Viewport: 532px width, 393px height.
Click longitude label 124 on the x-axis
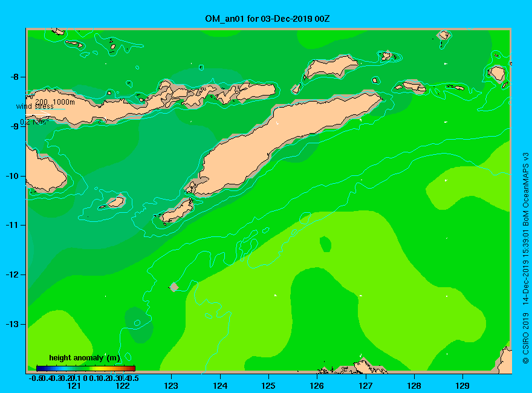coord(220,386)
